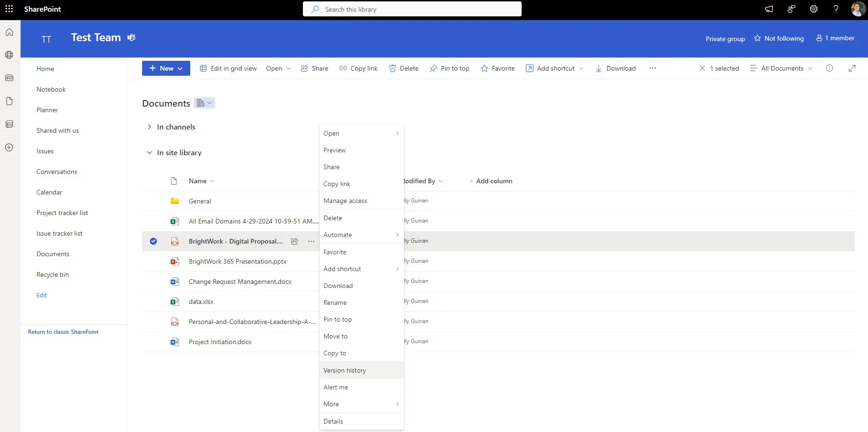
Task: Click the Search this library field
Action: coord(412,9)
